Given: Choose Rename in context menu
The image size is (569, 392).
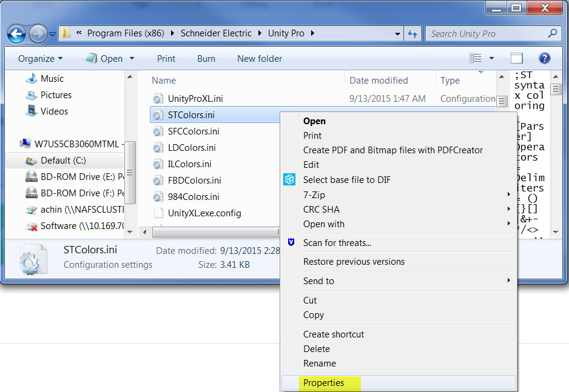Looking at the screenshot, I should (x=319, y=363).
